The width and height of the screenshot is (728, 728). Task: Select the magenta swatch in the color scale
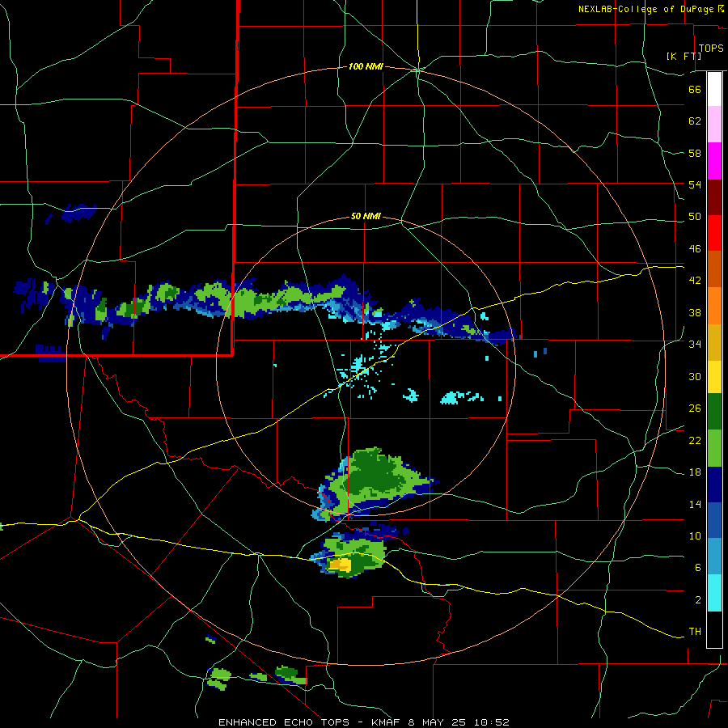(714, 161)
